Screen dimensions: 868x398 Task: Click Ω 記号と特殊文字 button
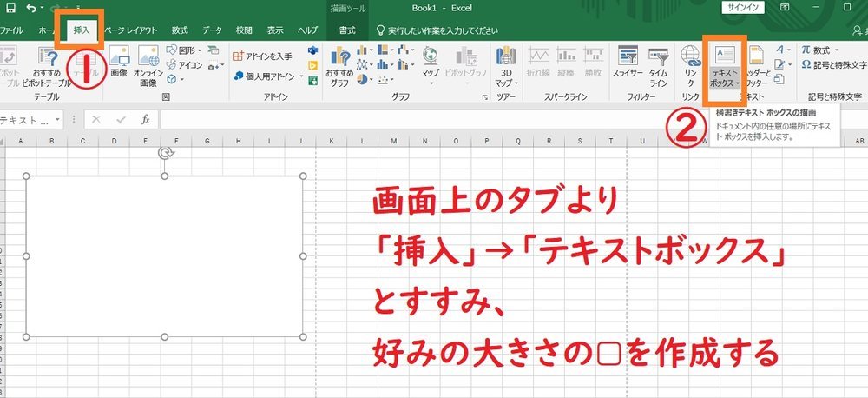tap(833, 65)
